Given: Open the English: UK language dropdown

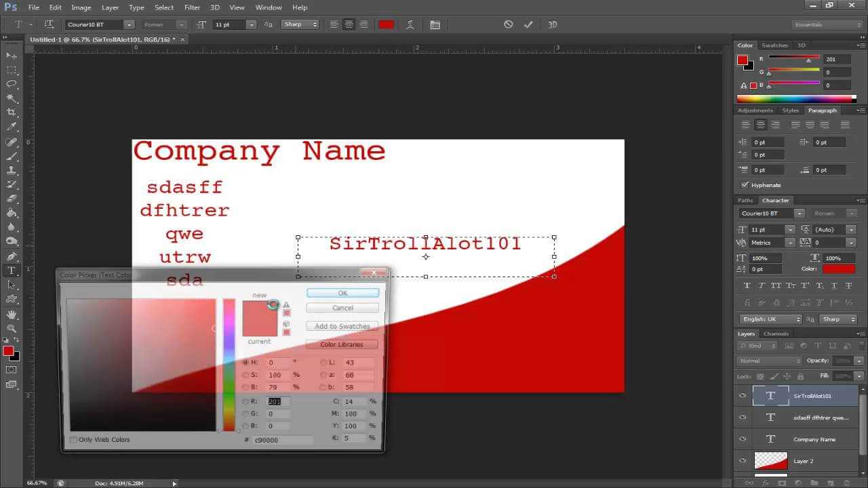Looking at the screenshot, I should (x=797, y=319).
